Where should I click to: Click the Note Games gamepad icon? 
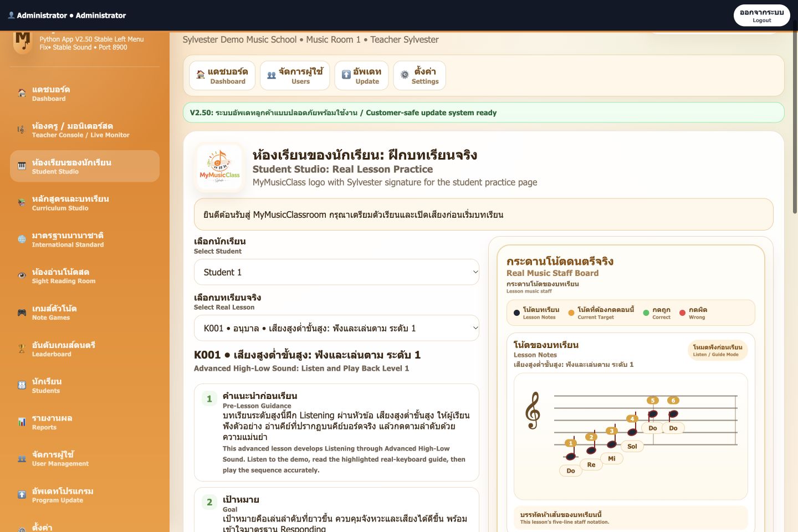click(x=22, y=313)
